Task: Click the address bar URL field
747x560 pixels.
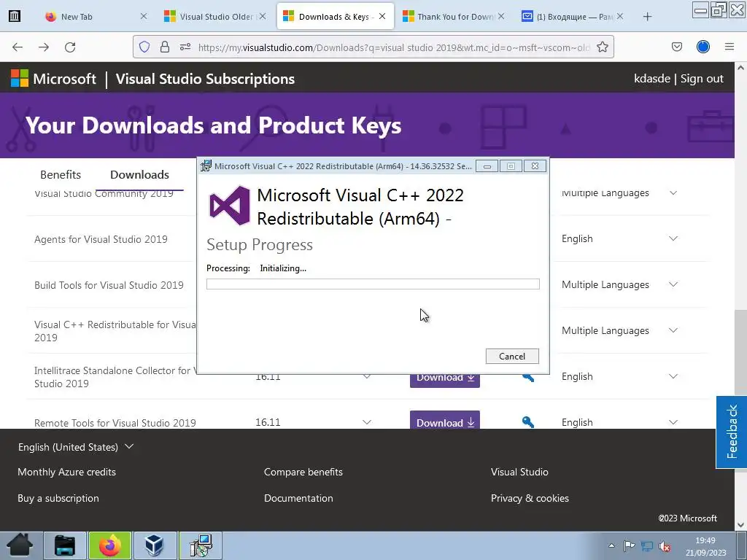Action: tap(393, 47)
